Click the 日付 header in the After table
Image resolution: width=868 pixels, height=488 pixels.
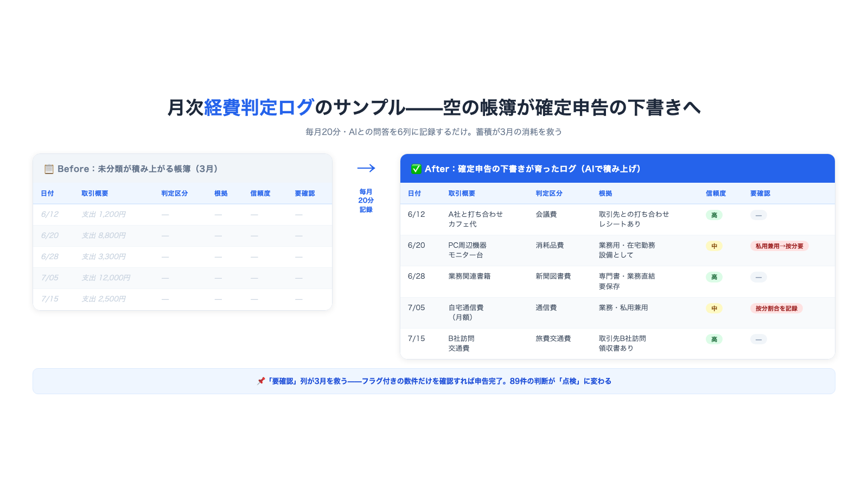414,194
